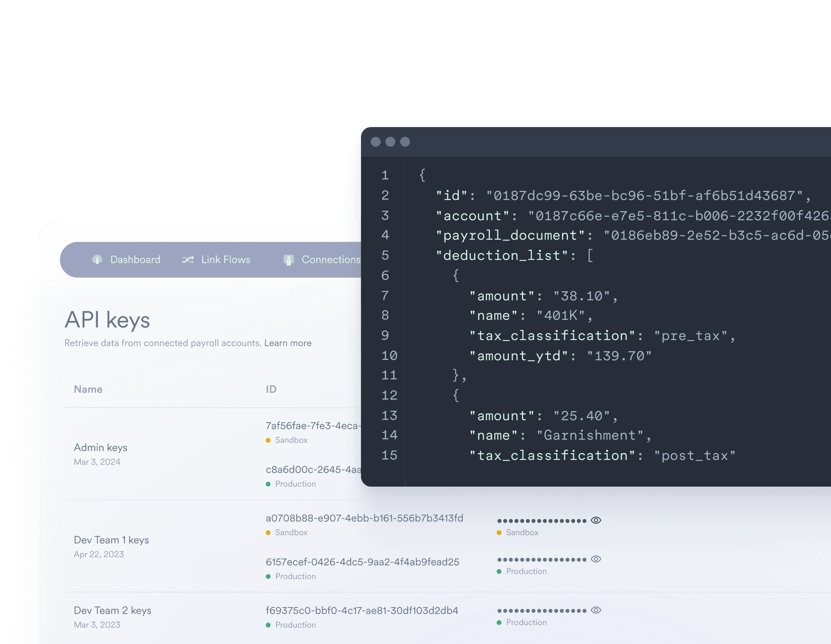Click the Mar 3, 2023 date
831x644 pixels.
click(x=97, y=625)
